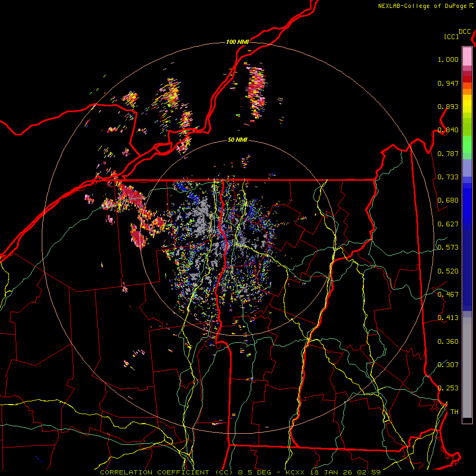Click the DCC legend title

465,32
